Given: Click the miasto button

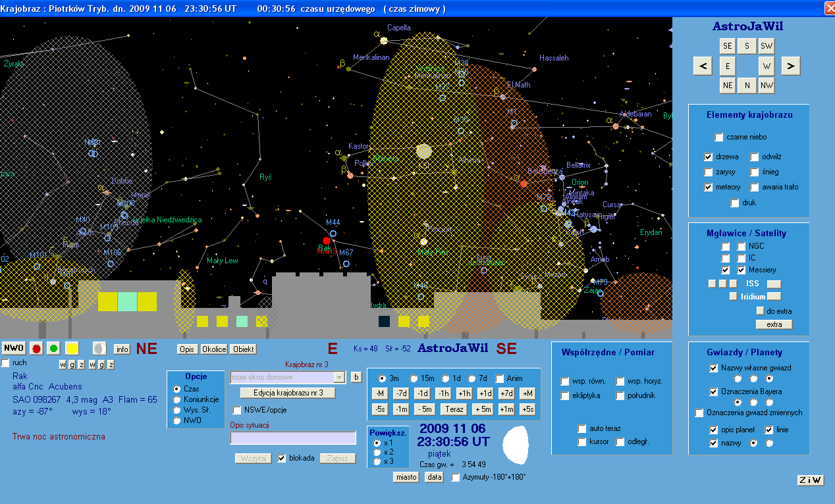Looking at the screenshot, I should point(406,477).
